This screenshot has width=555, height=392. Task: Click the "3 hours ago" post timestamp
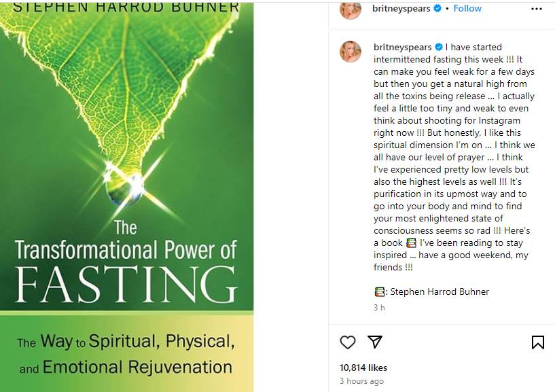click(361, 381)
